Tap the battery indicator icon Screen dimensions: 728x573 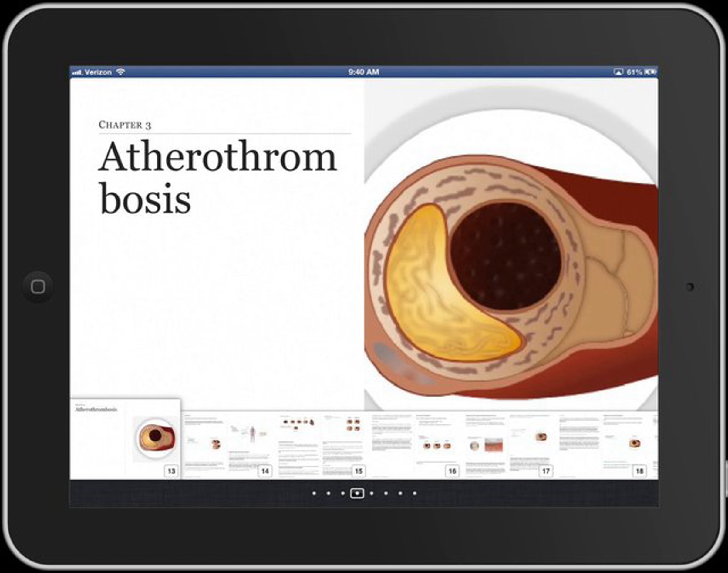[650, 72]
